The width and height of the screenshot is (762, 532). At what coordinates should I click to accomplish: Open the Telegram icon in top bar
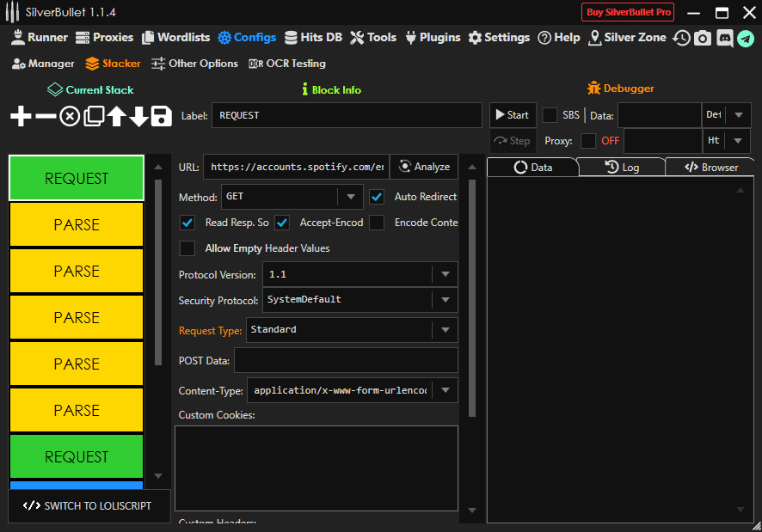pos(745,38)
